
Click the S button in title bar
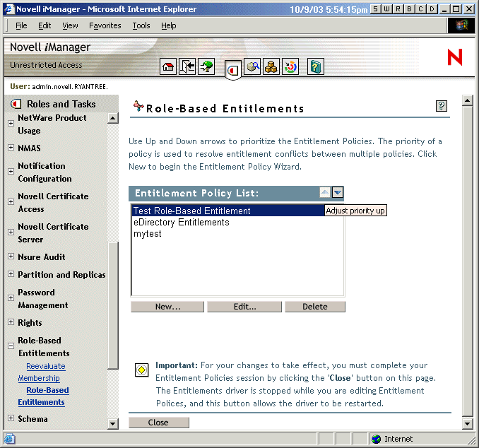click(x=375, y=9)
